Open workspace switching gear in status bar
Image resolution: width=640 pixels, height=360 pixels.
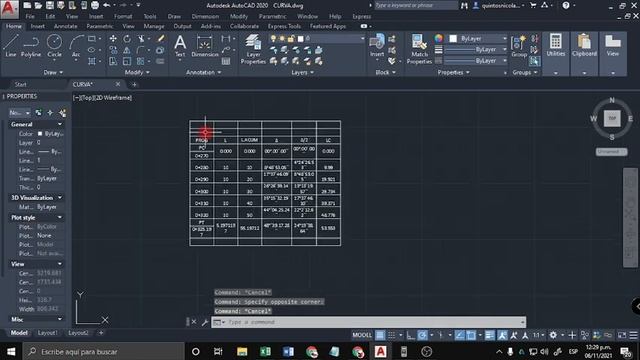(553, 335)
